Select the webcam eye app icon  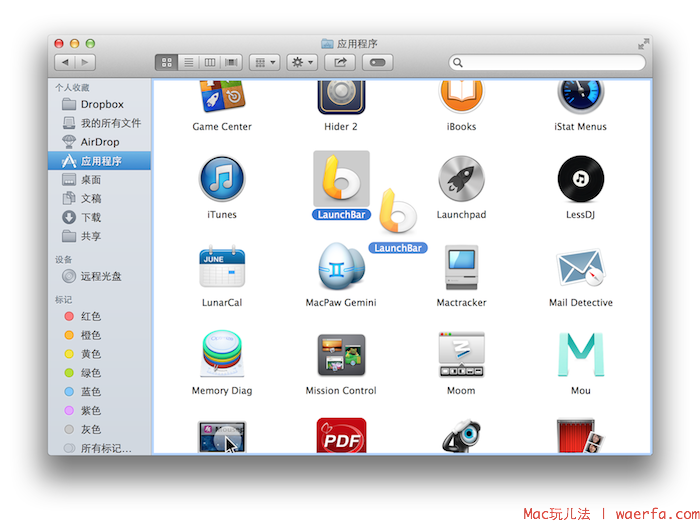(461, 436)
